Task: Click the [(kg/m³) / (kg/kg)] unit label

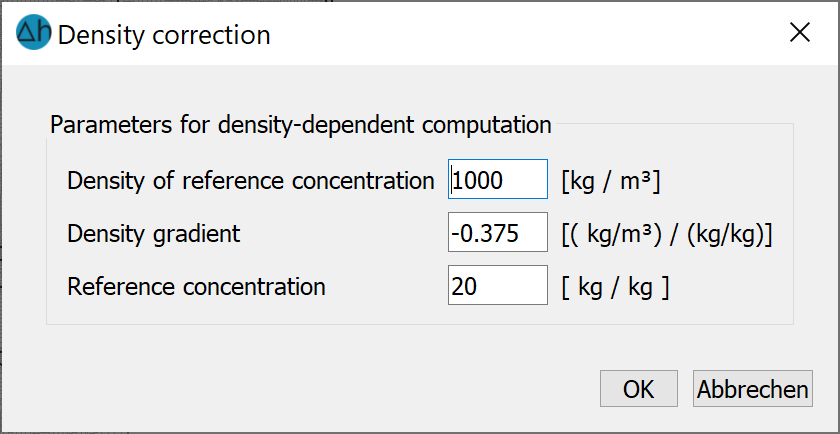Action: [666, 234]
